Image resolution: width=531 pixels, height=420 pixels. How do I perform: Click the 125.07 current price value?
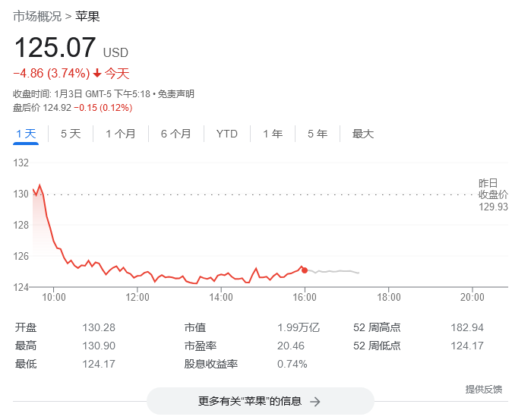click(55, 48)
